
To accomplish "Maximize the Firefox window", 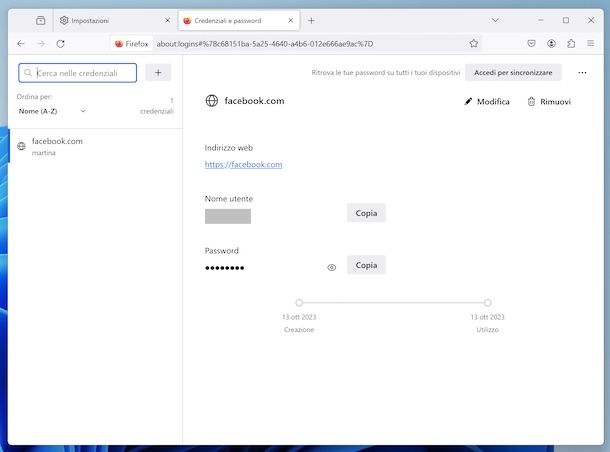I will (x=566, y=20).
